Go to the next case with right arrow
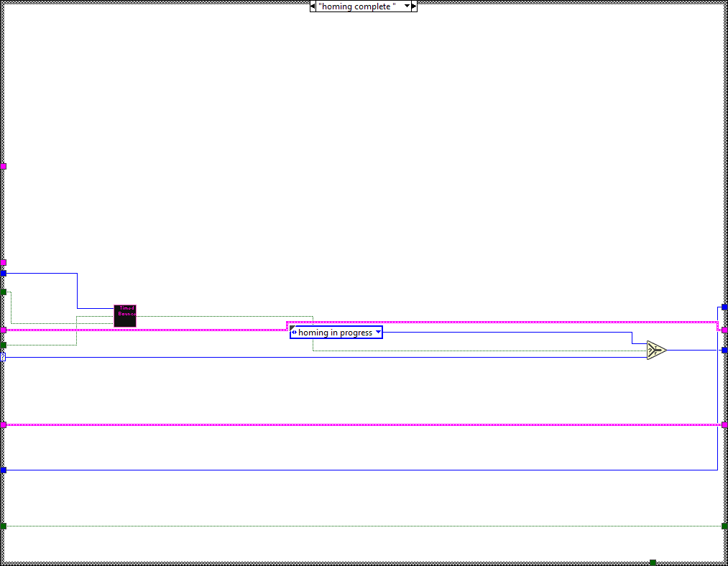The height and width of the screenshot is (566, 728). coord(414,6)
